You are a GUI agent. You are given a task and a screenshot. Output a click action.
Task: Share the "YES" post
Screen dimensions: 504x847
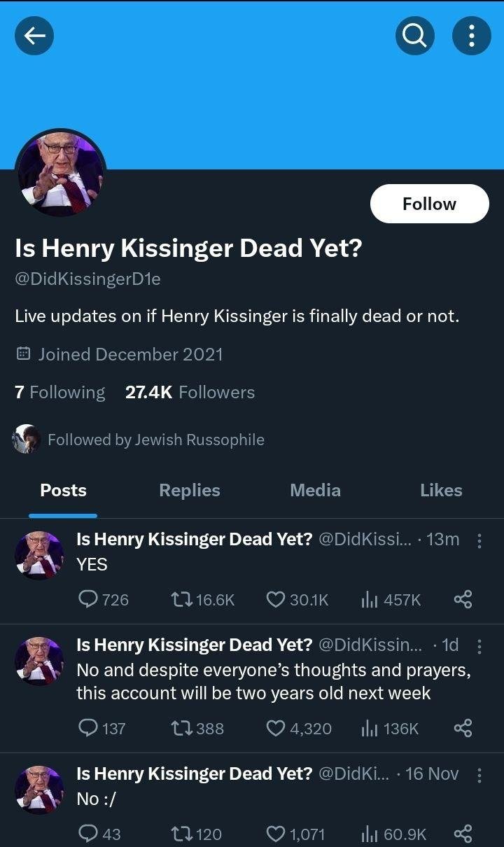click(463, 599)
